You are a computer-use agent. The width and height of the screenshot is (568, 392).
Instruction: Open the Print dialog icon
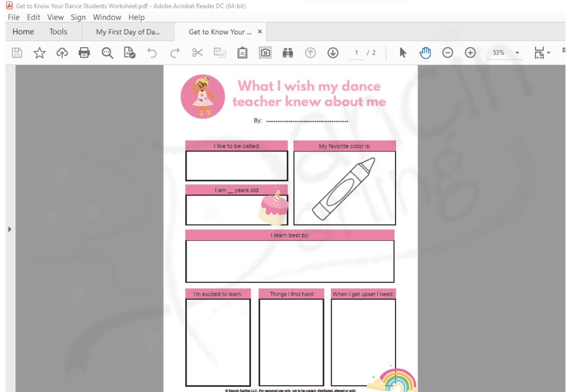tap(84, 52)
